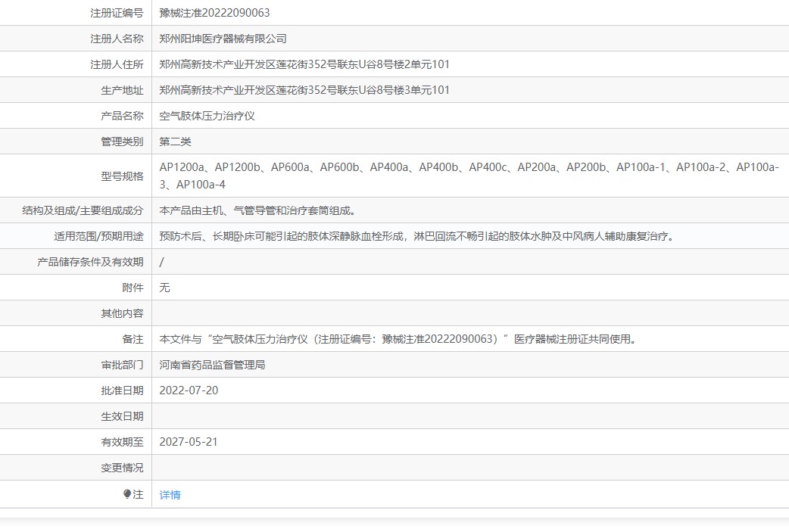Select the 无 attachment value
This screenshot has width=789, height=532.
tap(164, 288)
